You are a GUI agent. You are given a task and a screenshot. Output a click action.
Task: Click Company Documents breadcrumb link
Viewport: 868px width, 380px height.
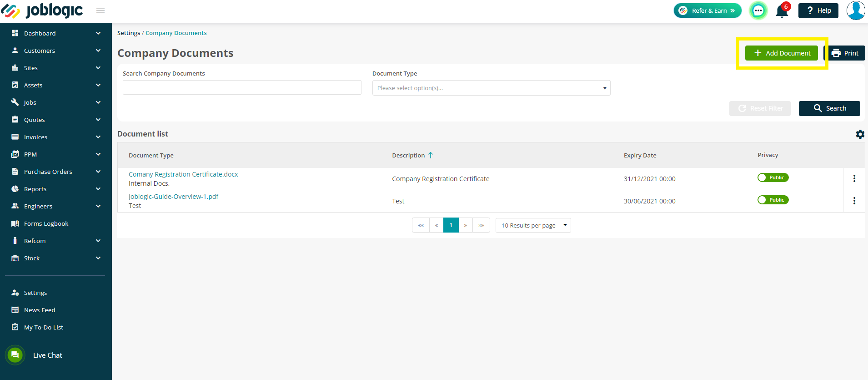[x=176, y=33]
